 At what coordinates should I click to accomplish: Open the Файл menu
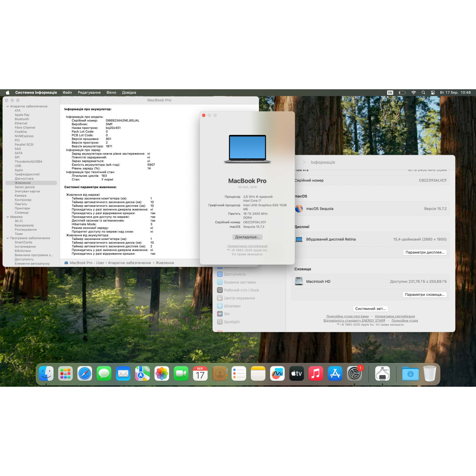pyautogui.click(x=67, y=92)
